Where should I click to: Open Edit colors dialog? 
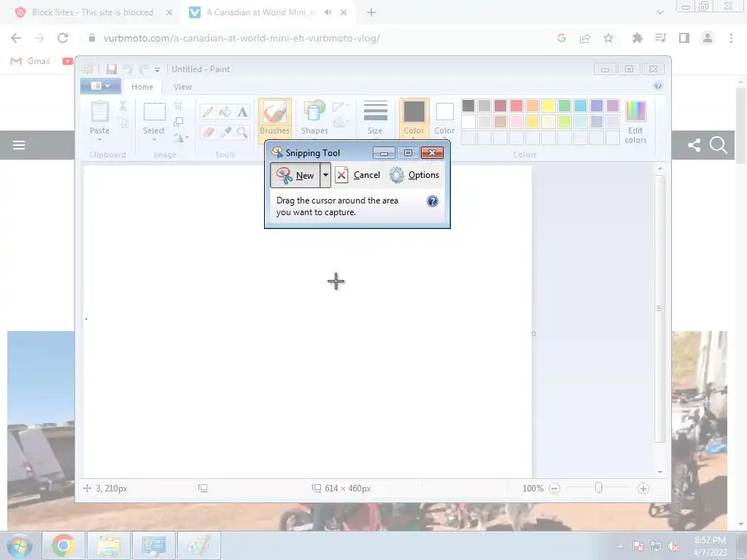[x=635, y=122]
